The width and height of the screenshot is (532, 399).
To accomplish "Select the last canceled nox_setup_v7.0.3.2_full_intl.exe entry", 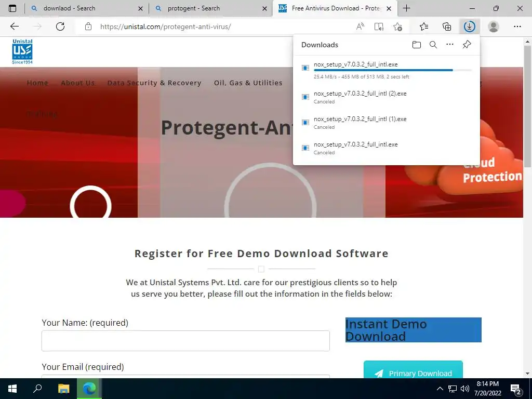I will 387,148.
